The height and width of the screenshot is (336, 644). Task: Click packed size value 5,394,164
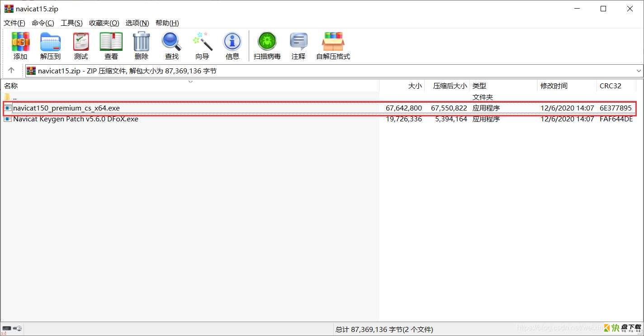[x=451, y=119]
